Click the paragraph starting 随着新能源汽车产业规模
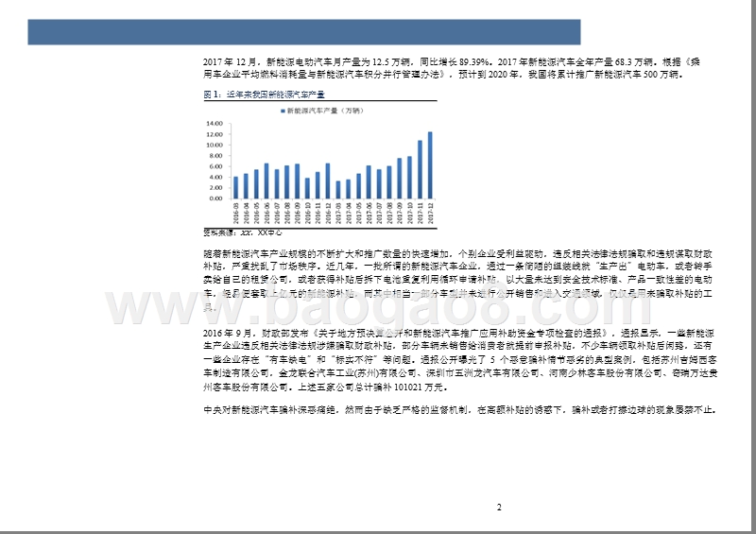Viewport: 756px width, 534px height. pyautogui.click(x=458, y=281)
